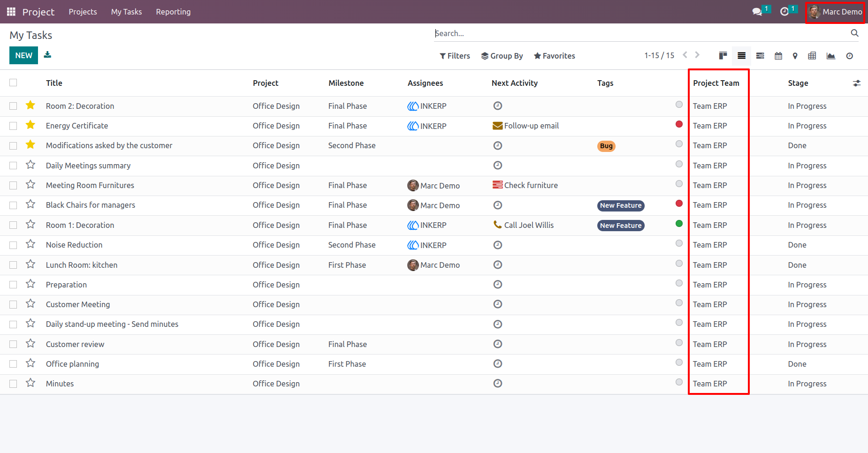
Task: Go to previous page arrow
Action: (x=685, y=55)
